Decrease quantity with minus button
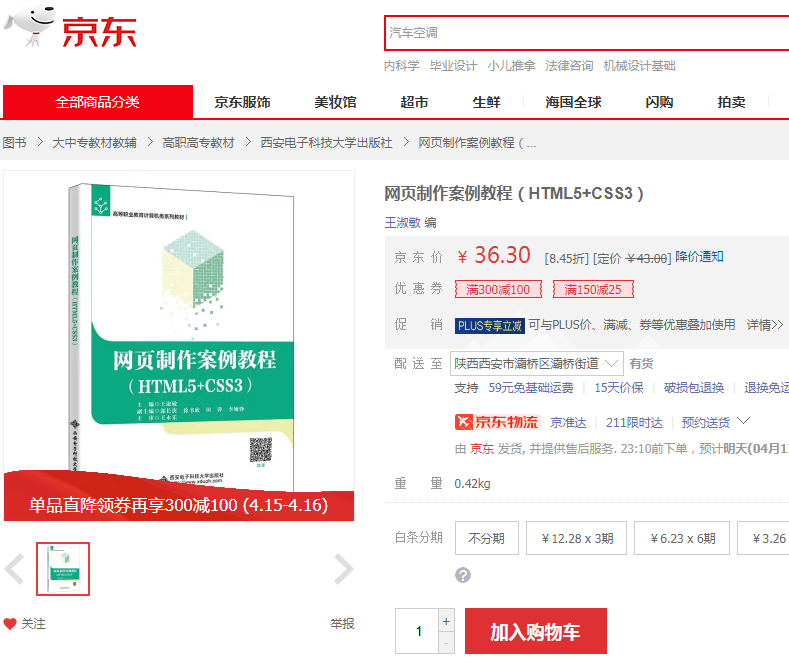This screenshot has width=789, height=658. click(446, 643)
